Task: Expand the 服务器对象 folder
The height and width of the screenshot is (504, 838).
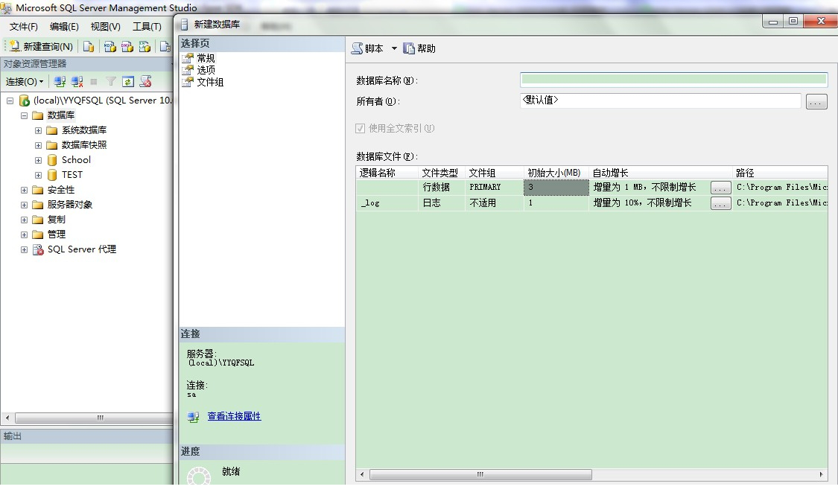Action: [x=24, y=205]
